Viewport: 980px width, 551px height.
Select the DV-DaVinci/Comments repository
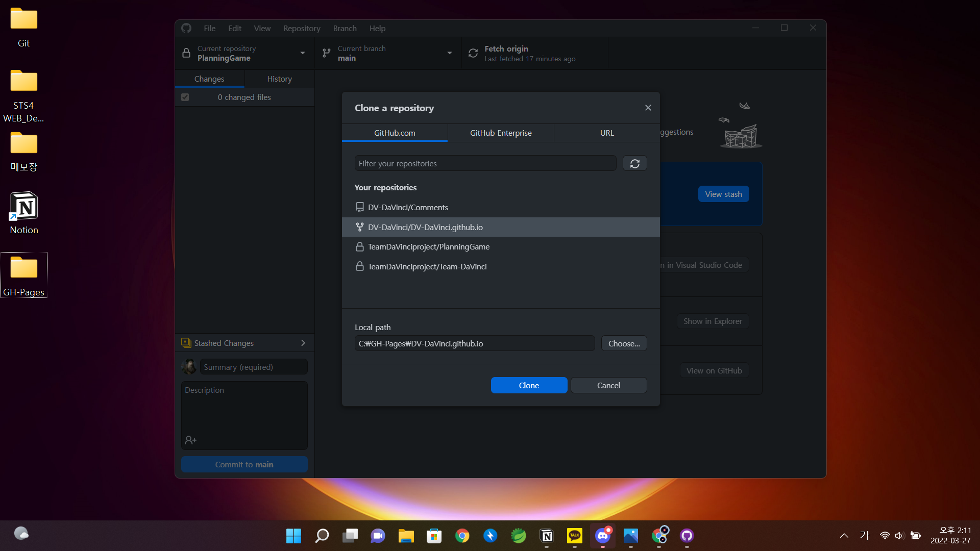(x=408, y=207)
